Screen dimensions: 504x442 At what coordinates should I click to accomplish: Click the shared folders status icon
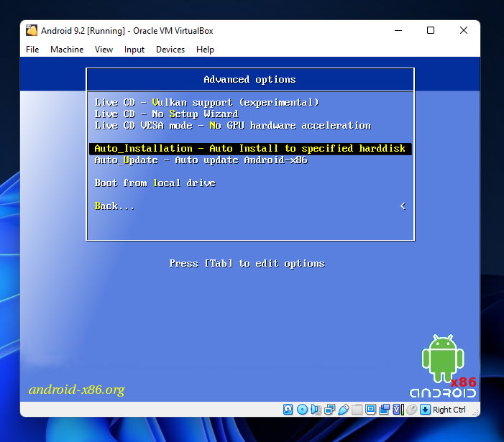tap(357, 410)
